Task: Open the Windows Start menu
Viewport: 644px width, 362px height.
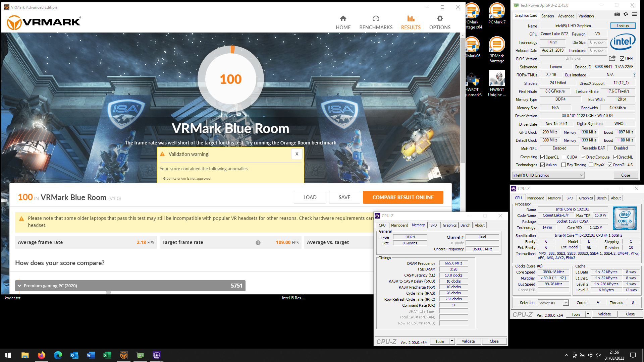Action: pos(8,355)
